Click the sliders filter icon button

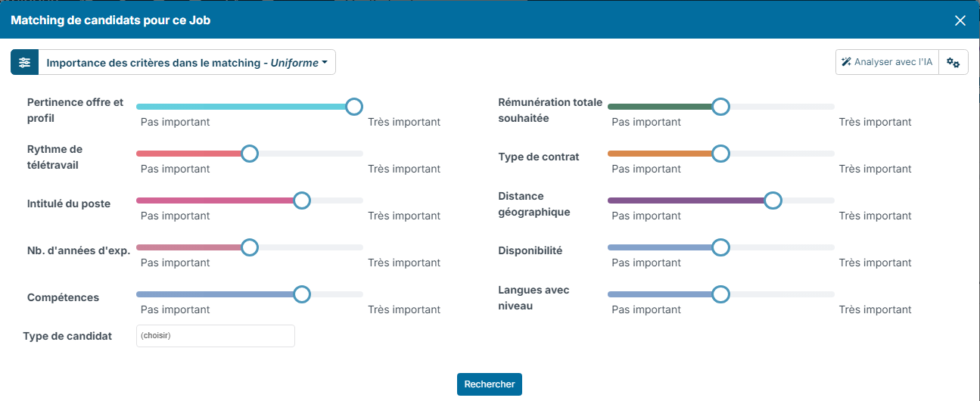tap(24, 63)
